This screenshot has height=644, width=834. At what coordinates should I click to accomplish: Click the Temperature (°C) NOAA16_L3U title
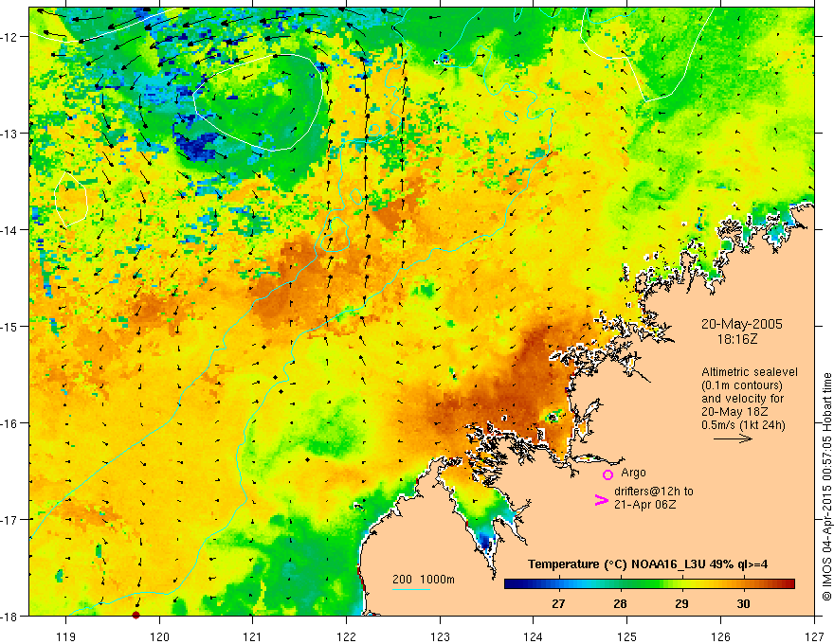[x=647, y=564]
